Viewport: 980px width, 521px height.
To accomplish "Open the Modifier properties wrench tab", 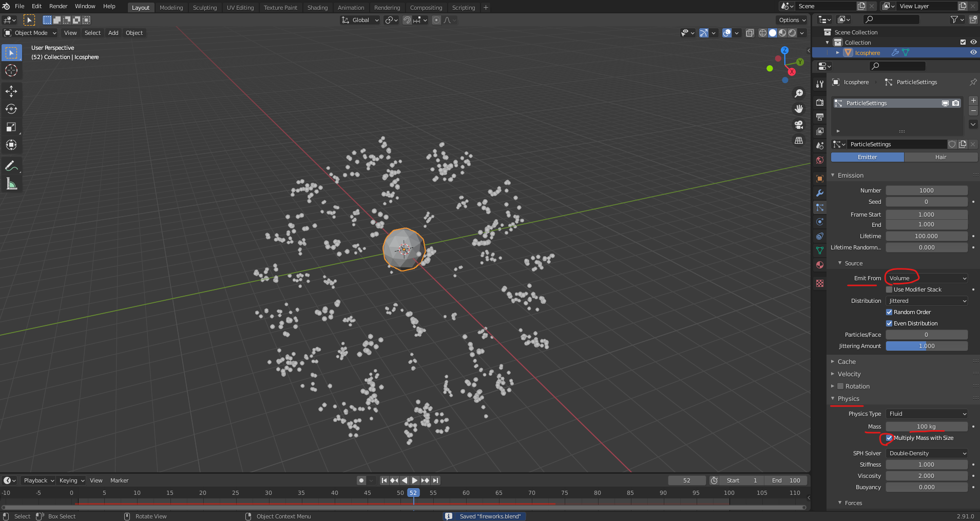I will [x=820, y=193].
